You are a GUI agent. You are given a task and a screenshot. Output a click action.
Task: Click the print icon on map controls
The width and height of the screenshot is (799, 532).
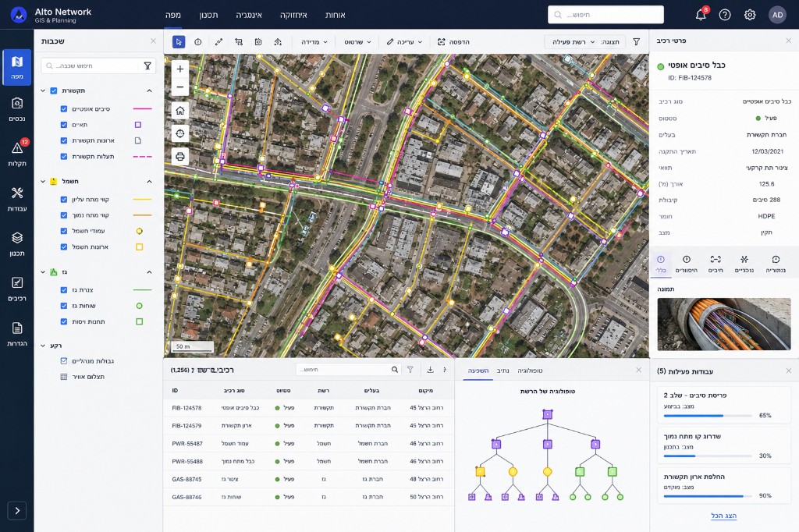(x=180, y=156)
